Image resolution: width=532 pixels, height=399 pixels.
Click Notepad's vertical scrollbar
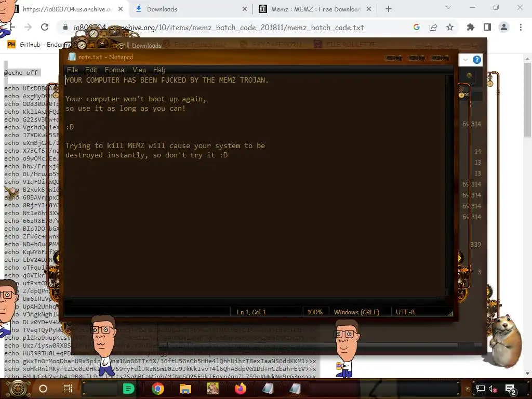(x=449, y=185)
